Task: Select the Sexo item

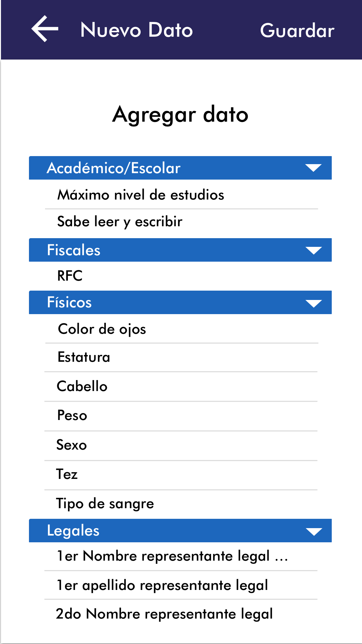Action: [x=71, y=445]
